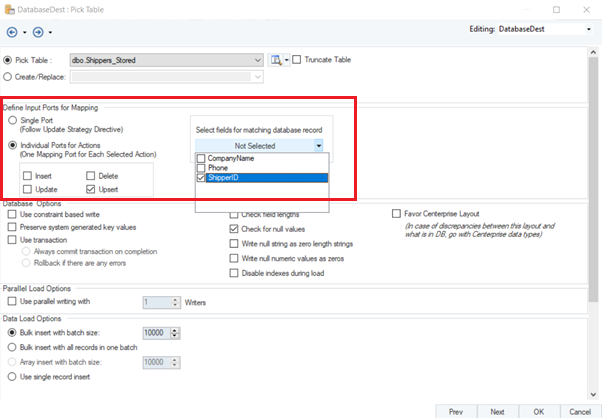
Task: Uncheck the Upsert action checkbox
Action: click(x=91, y=188)
